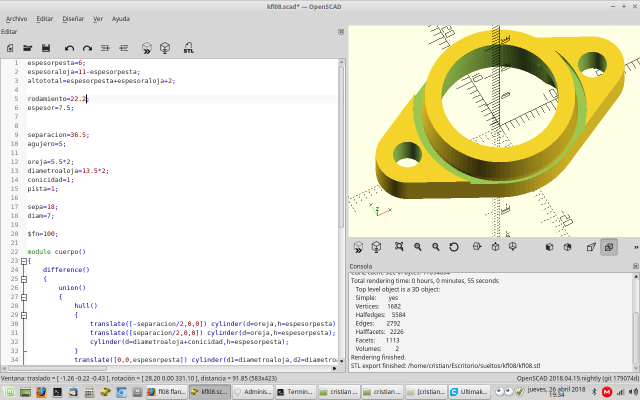Viewport: 640px width, 400px height.
Task: Collapse hull block fold at line 29
Action: (x=24, y=315)
